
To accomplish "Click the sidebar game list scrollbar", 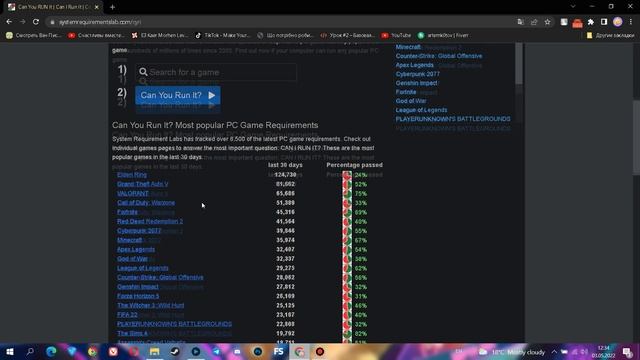I will [x=519, y=63].
